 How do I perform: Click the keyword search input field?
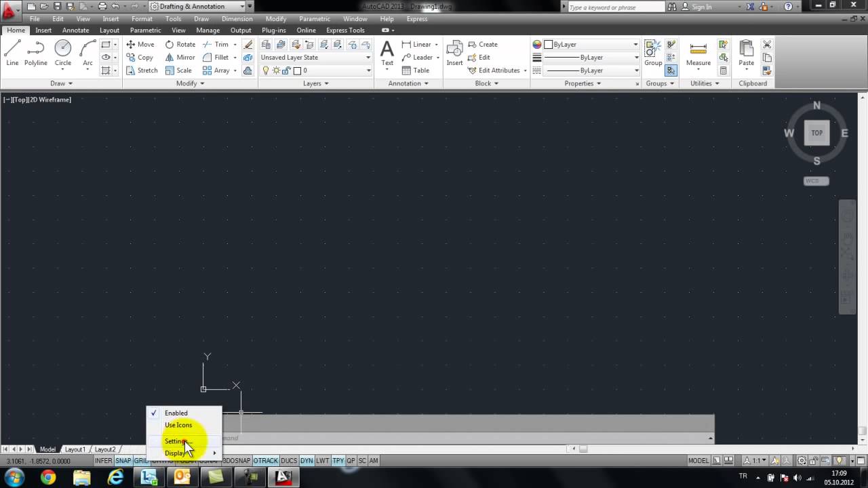coord(618,7)
